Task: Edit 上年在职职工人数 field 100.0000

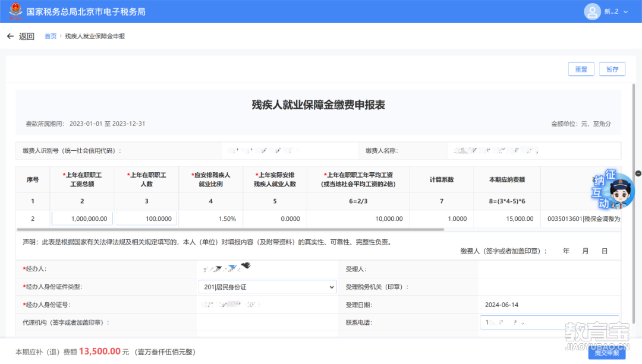Action: [x=147, y=219]
